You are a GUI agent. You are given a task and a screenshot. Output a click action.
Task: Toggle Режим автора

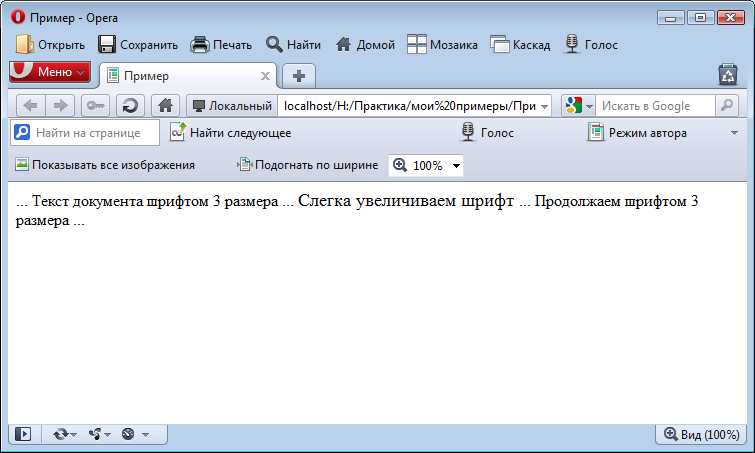[637, 132]
